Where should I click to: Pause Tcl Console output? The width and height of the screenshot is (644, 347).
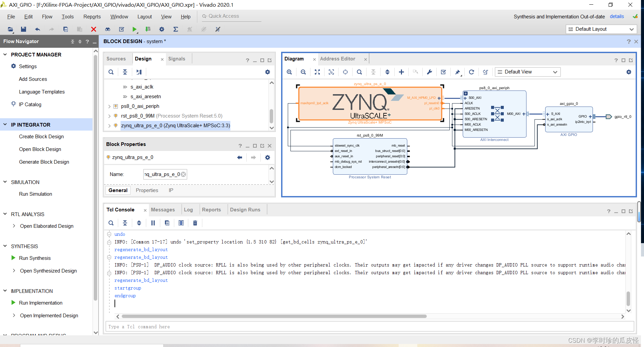point(153,223)
